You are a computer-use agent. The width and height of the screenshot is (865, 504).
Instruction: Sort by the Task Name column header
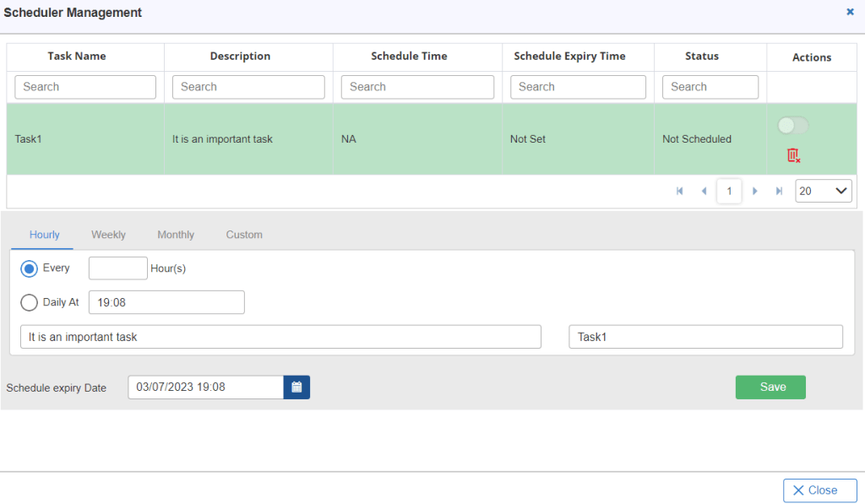77,57
